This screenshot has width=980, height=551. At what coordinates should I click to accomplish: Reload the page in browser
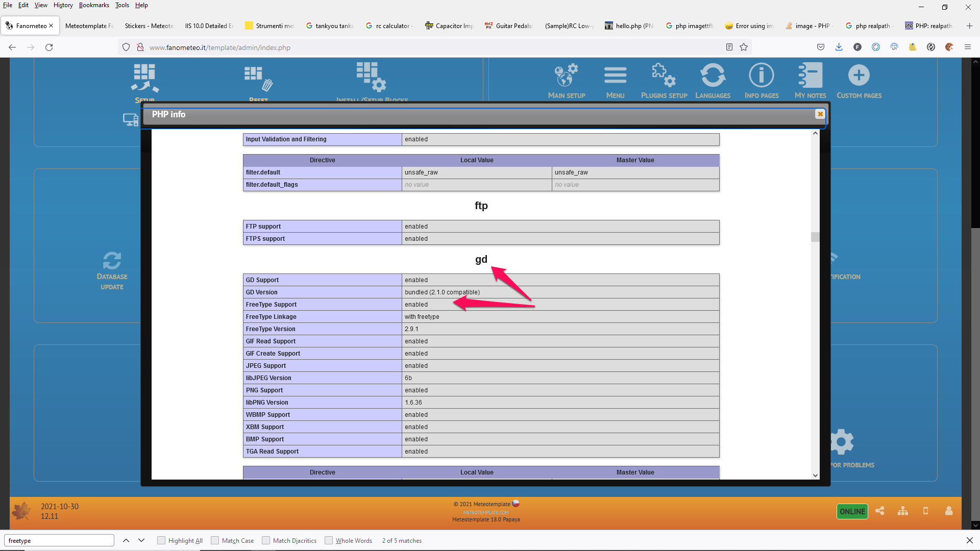pos(49,47)
